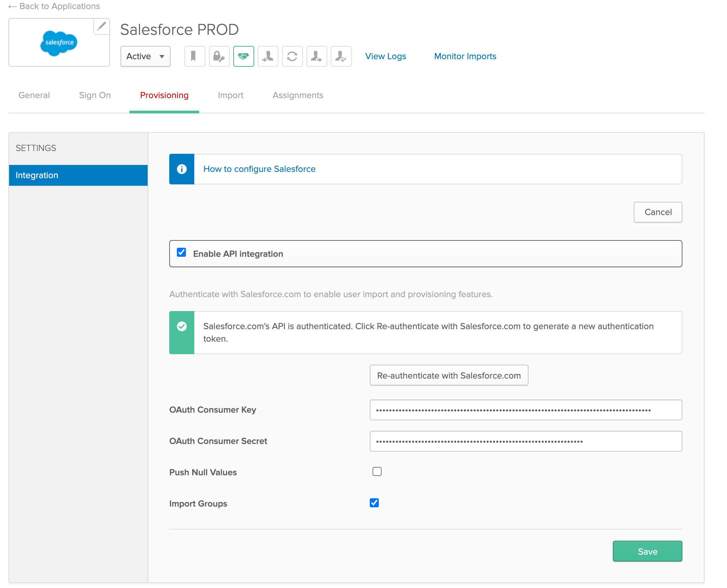Select the lock-and-key sign-on icon
Screen dimensions: 727x588
219,56
